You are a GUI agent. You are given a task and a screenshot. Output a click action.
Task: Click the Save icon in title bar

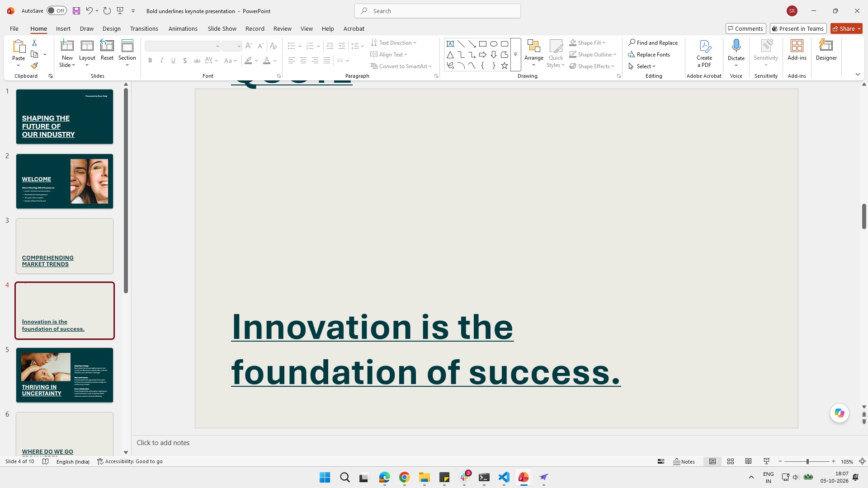tap(76, 11)
